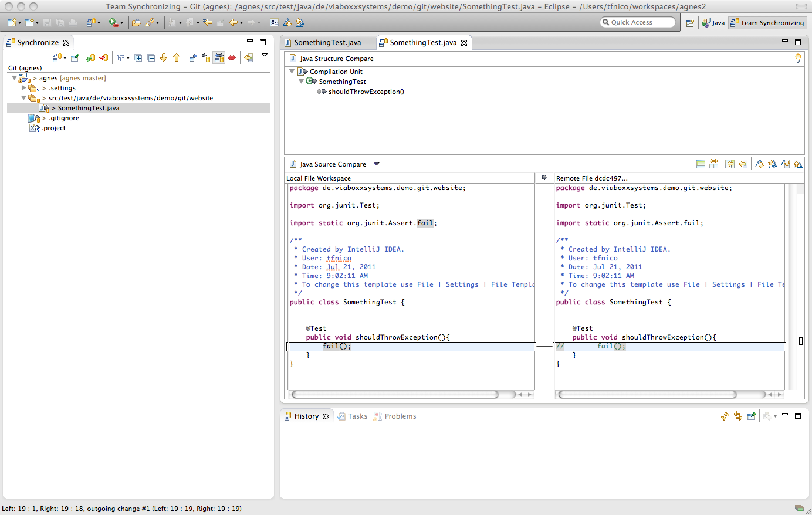Toggle Outgoing mode in Synchronize view
812x515 pixels.
click(205, 57)
